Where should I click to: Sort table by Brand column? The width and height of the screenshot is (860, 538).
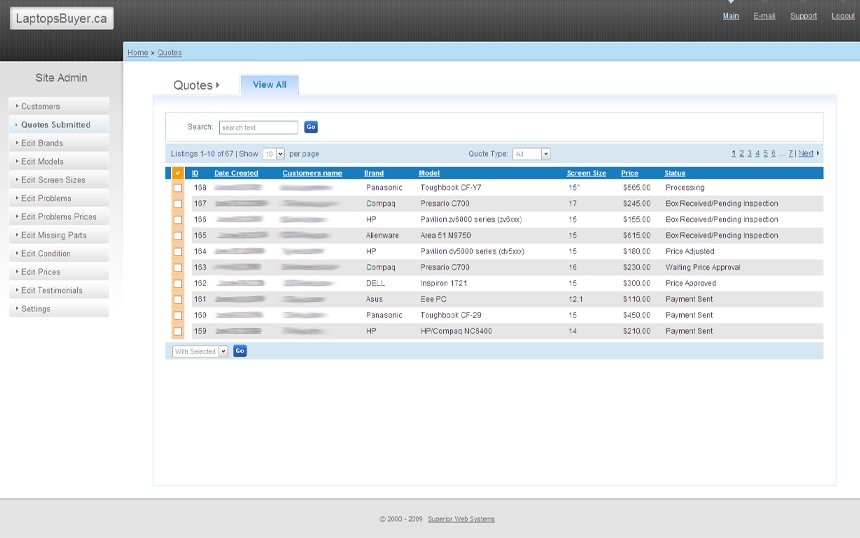click(x=374, y=173)
